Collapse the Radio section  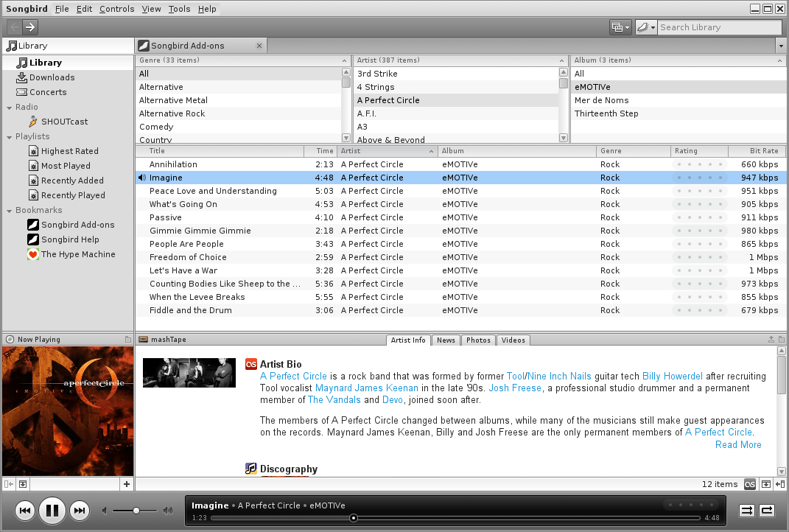pos(9,108)
